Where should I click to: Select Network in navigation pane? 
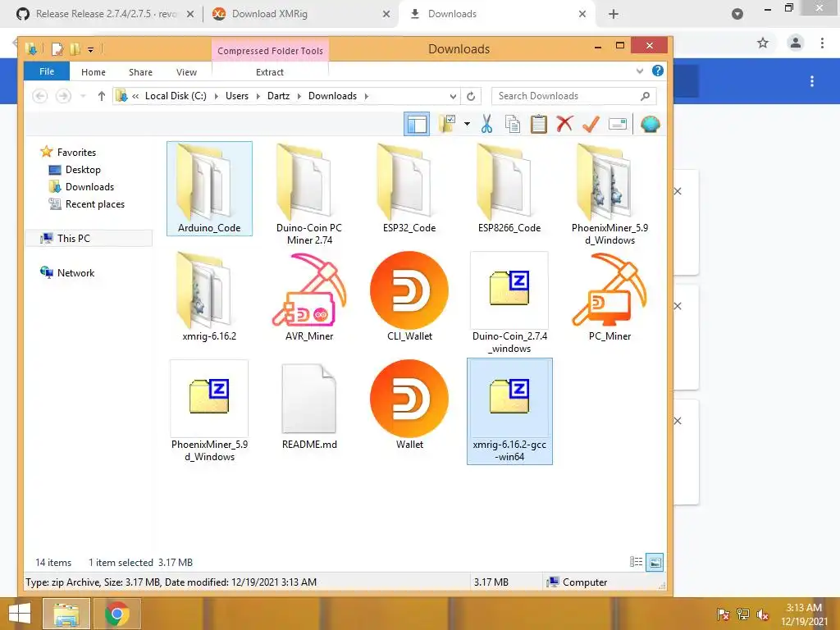(x=67, y=272)
